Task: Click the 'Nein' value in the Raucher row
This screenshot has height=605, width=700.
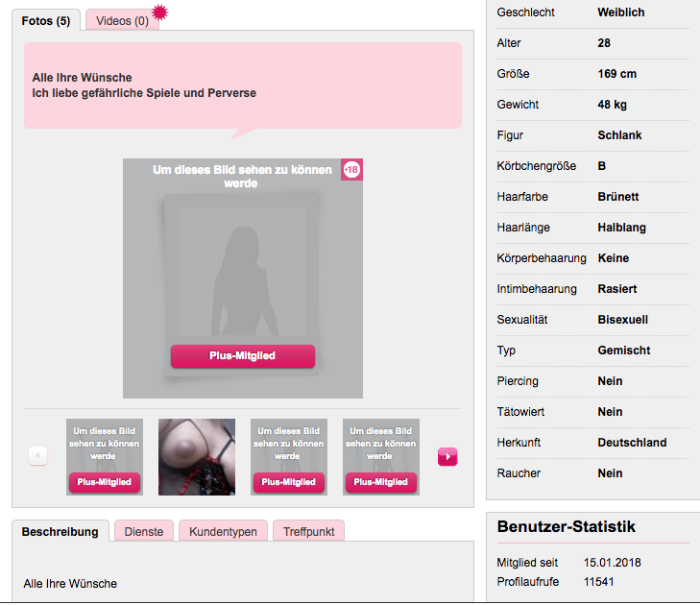Action: click(x=611, y=473)
